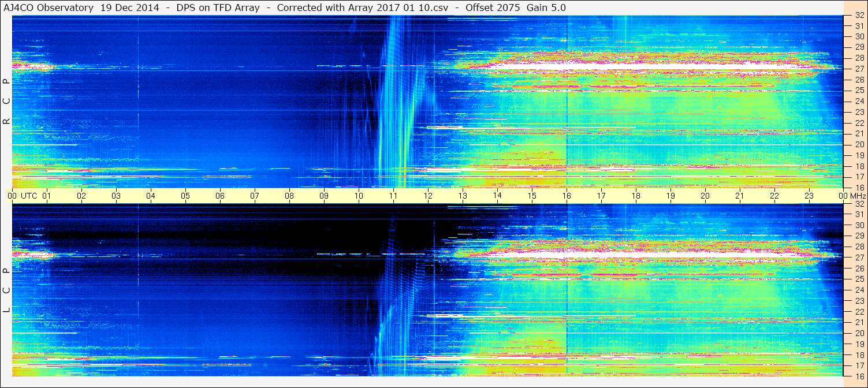
Task: Click the 27 MHz label of RCP panel
Action: (x=859, y=69)
